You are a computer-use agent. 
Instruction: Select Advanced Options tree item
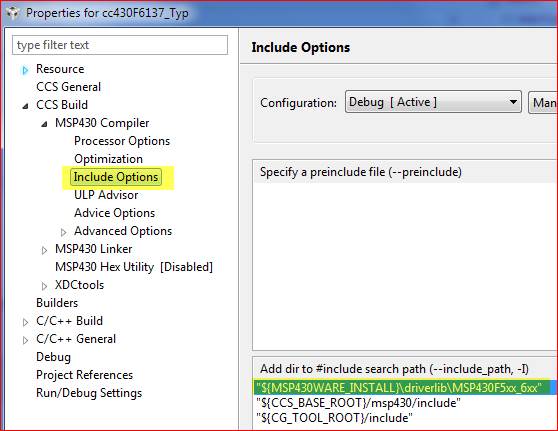point(123,231)
